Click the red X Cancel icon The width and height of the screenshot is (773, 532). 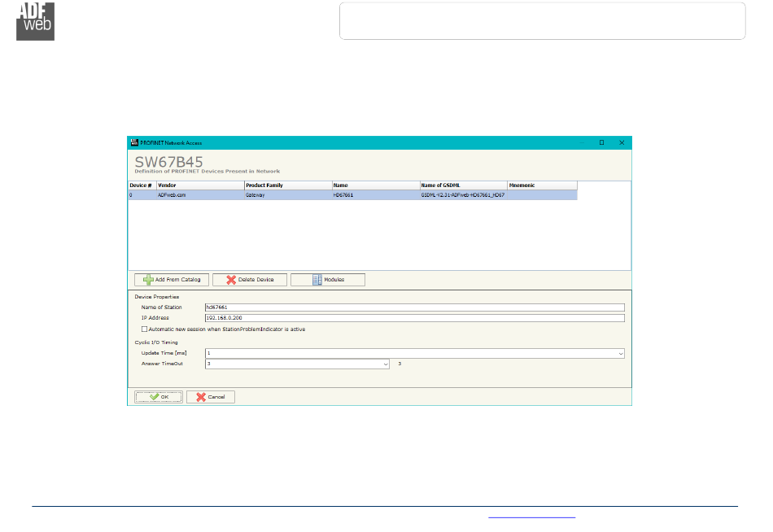tap(201, 397)
